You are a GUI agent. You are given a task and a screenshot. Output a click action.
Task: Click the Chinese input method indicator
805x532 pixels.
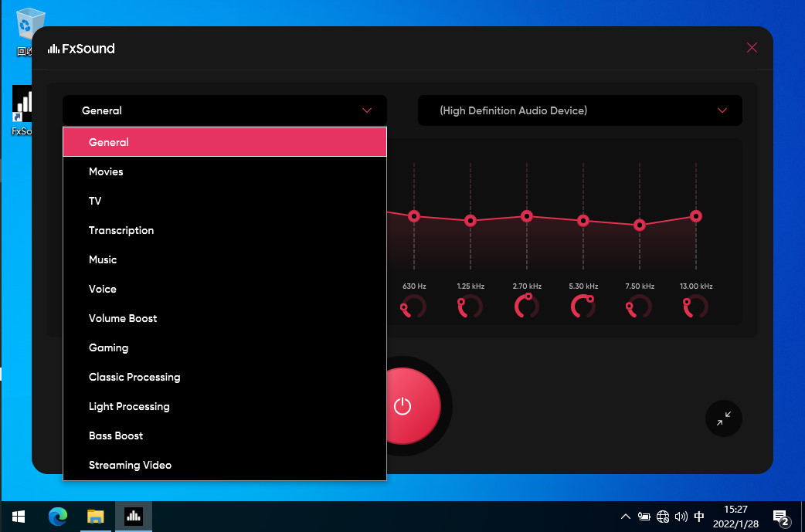click(698, 517)
